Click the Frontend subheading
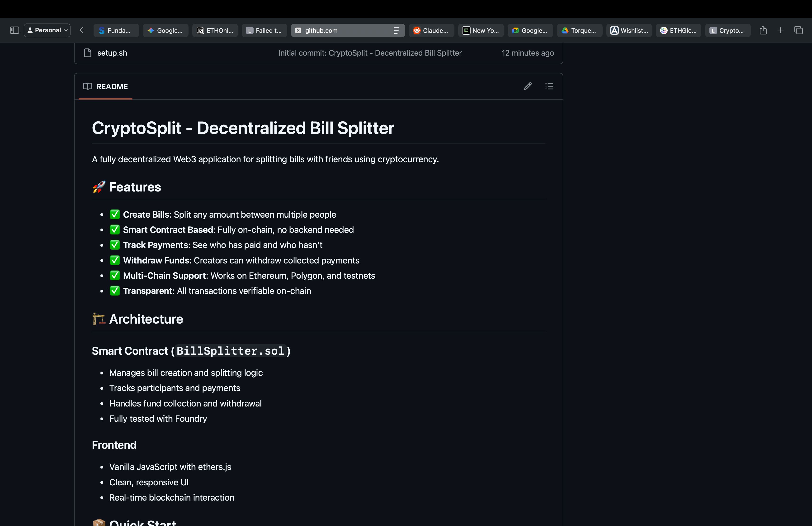 (x=114, y=445)
